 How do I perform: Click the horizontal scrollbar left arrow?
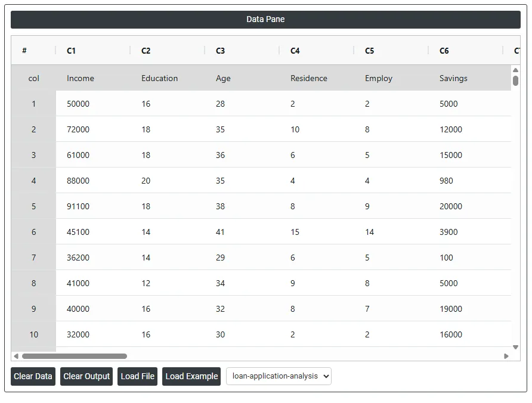16,356
